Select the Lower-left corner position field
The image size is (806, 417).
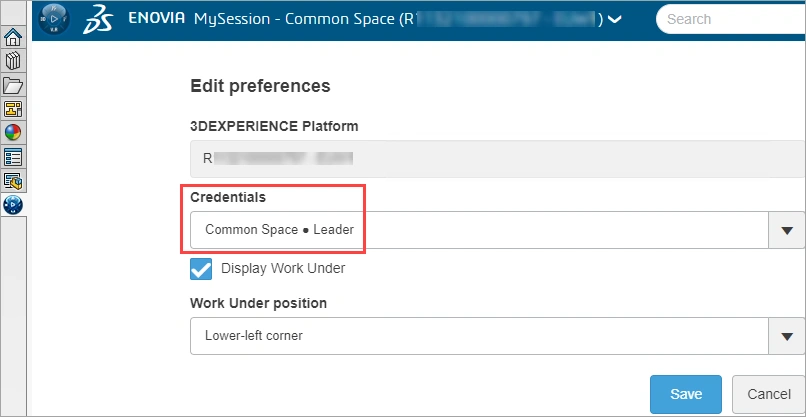(478, 336)
